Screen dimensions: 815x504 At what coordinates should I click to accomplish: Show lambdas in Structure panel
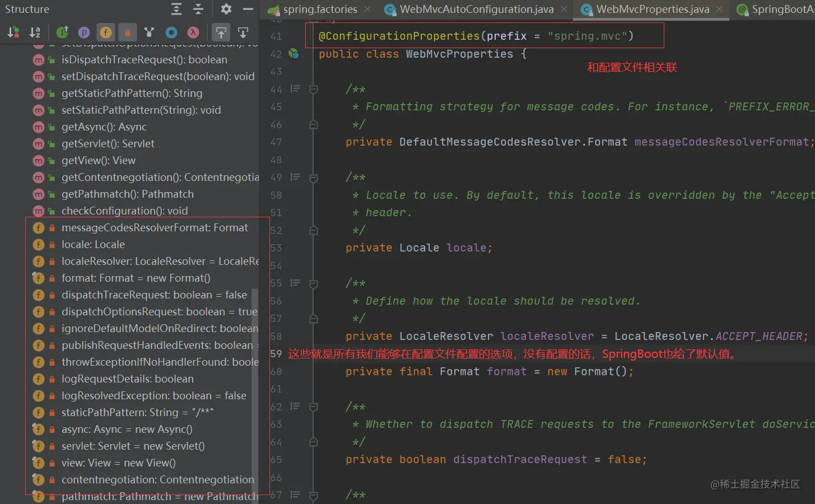(193, 32)
